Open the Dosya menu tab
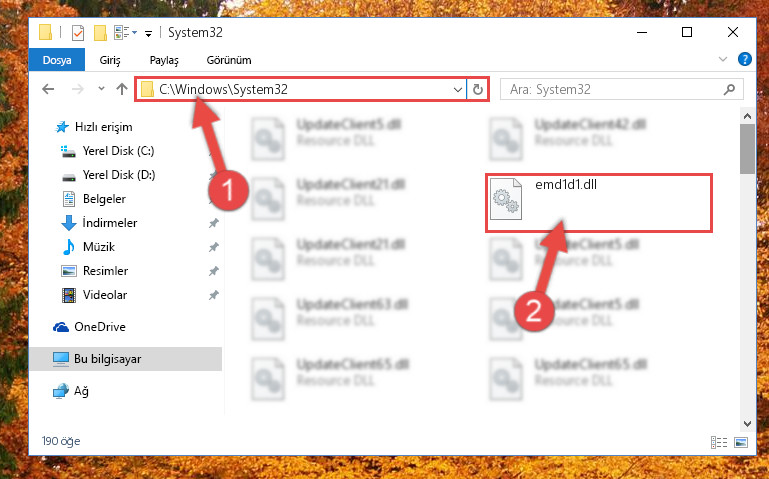Viewport: 769px width, 479px height. coord(57,60)
